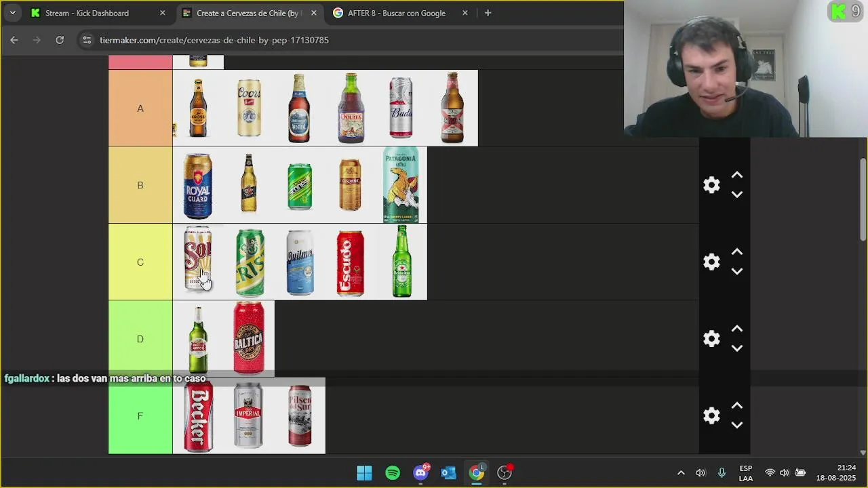This screenshot has height=488, width=868.
Task: Pick the Patagonia can in tier B
Action: 401,185
